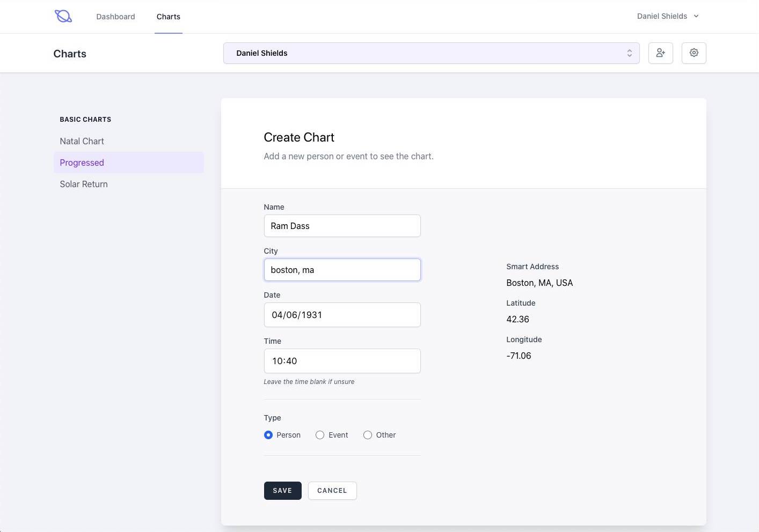Click the Time field showing 10:40
759x532 pixels.
342,361
